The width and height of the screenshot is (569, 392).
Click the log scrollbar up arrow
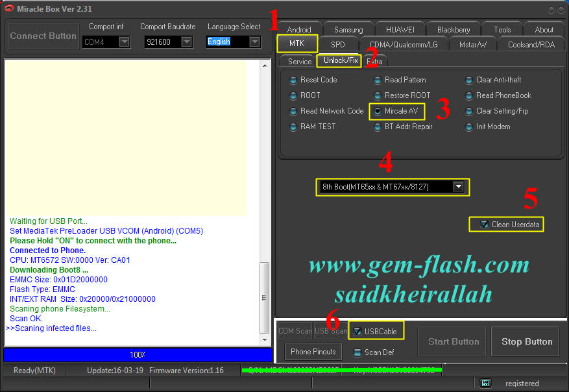[x=265, y=66]
